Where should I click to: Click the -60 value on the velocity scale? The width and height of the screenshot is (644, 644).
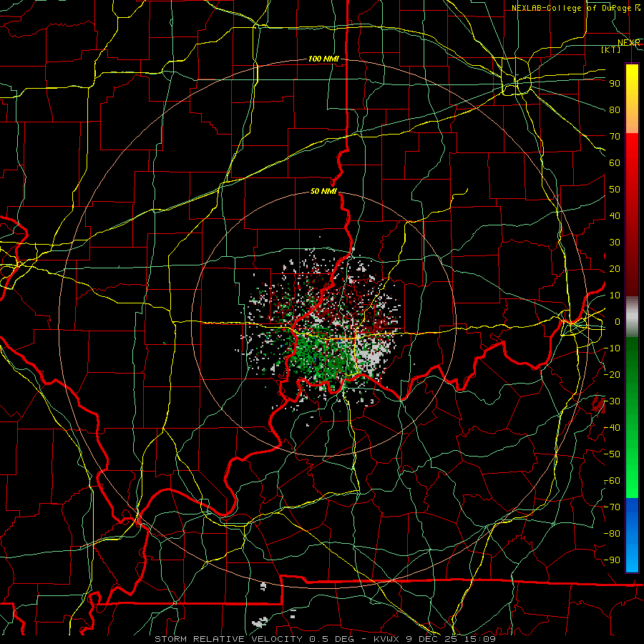(612, 481)
